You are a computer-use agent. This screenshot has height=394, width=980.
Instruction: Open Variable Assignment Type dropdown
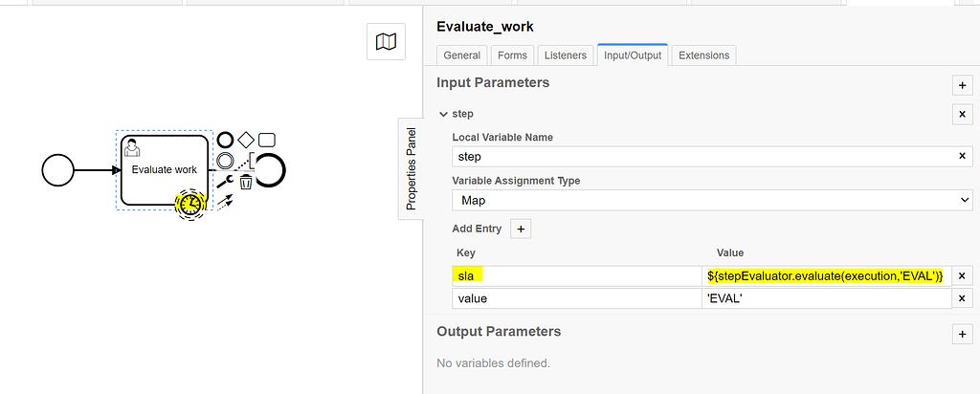click(712, 201)
